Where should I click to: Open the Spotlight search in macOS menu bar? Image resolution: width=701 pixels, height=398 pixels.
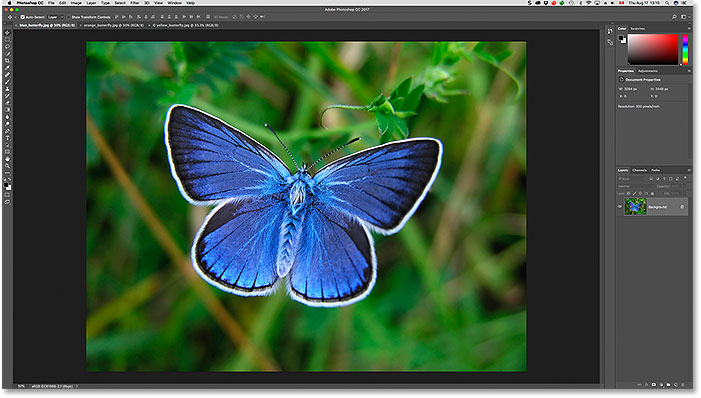[x=667, y=3]
